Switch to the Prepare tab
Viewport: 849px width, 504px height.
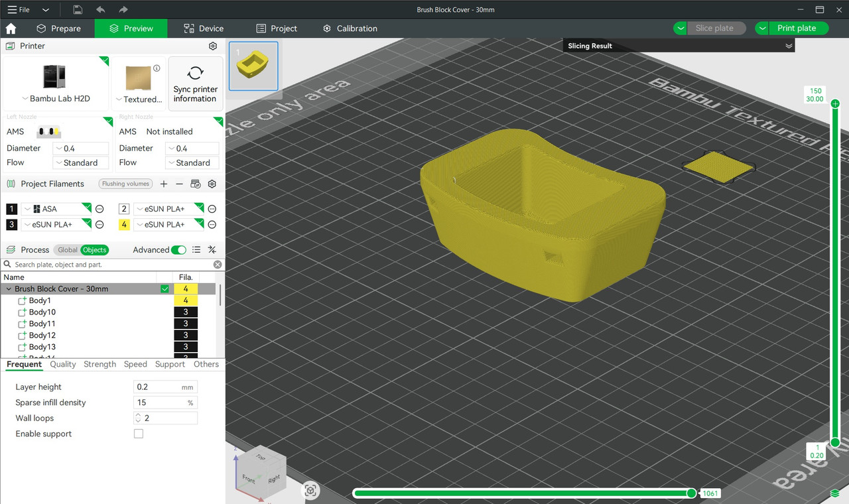(58, 29)
